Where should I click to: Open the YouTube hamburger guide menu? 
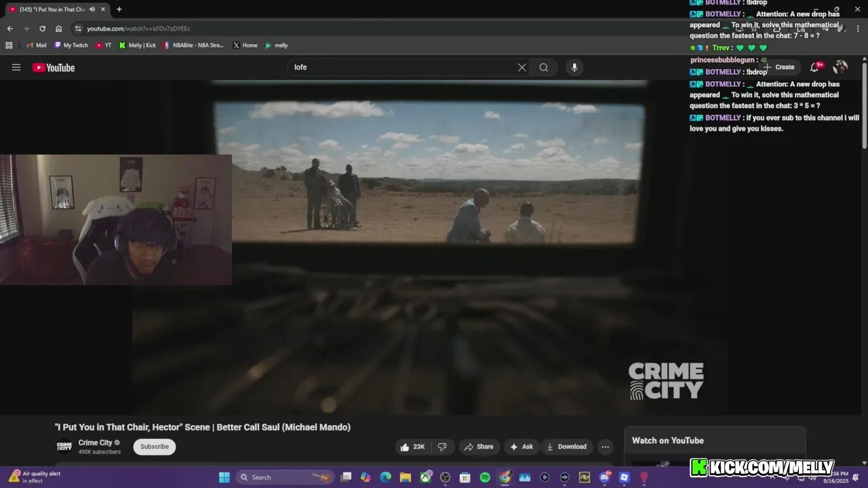(16, 67)
